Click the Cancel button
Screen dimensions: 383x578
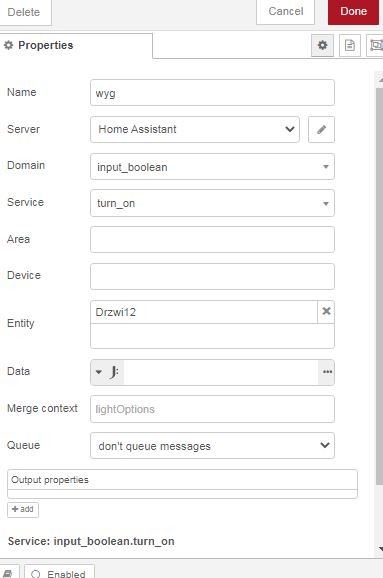coord(285,11)
